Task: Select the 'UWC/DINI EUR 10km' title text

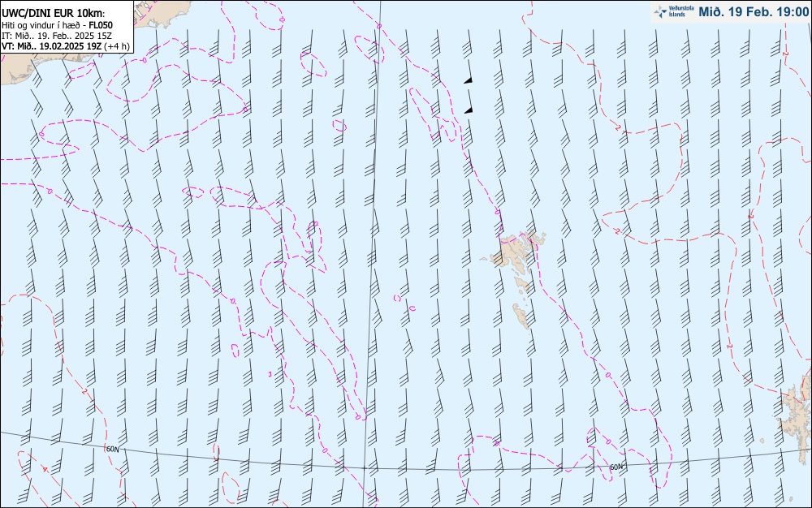Action: click(x=54, y=14)
